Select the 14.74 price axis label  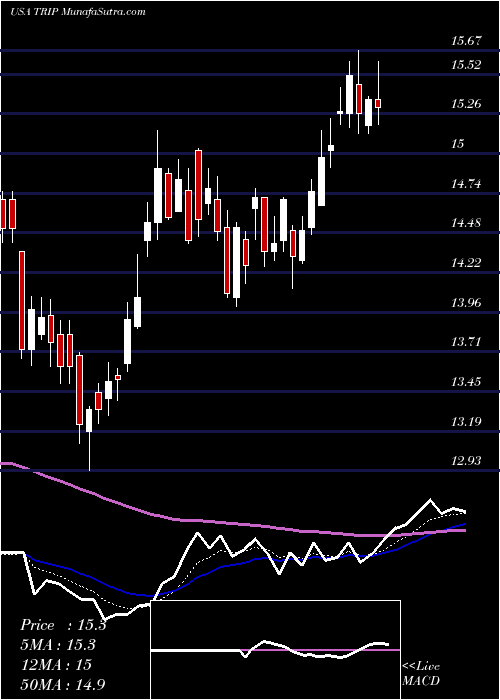tap(466, 183)
